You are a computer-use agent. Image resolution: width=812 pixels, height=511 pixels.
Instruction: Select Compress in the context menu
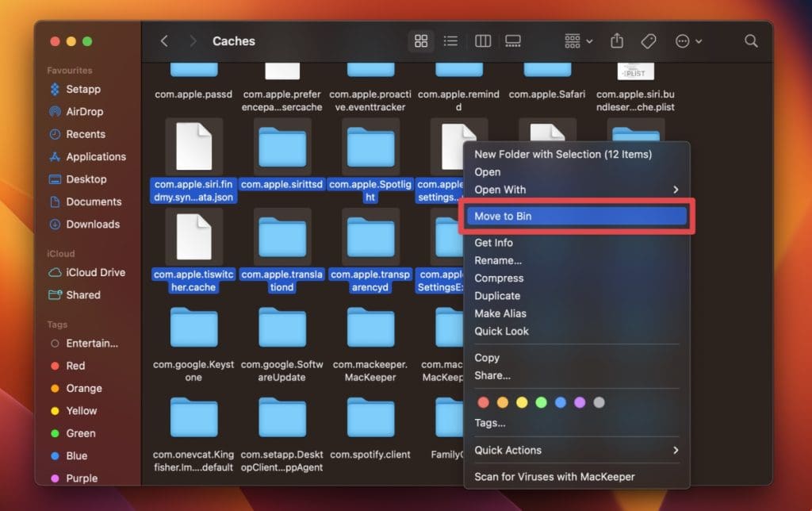(x=499, y=279)
